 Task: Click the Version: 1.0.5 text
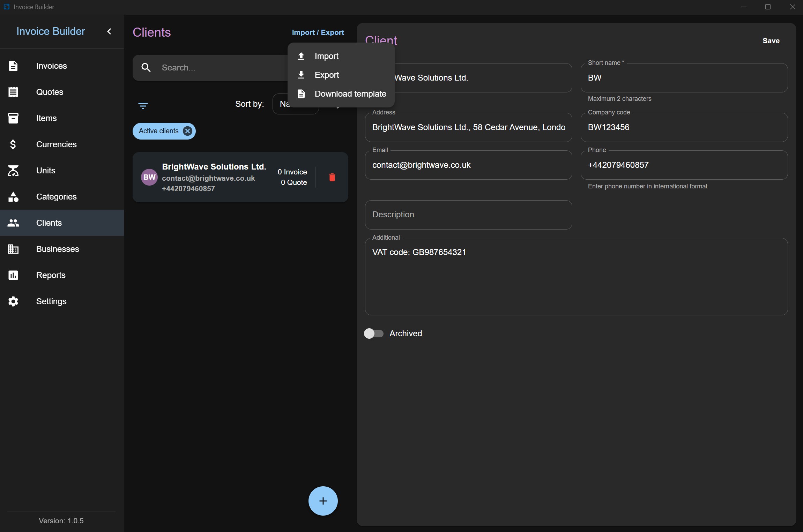tap(61, 521)
